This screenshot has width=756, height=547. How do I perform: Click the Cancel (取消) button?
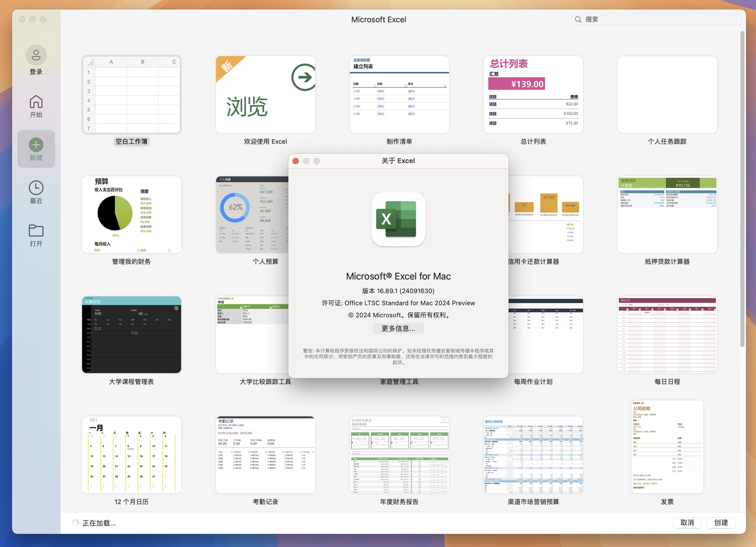coord(687,522)
